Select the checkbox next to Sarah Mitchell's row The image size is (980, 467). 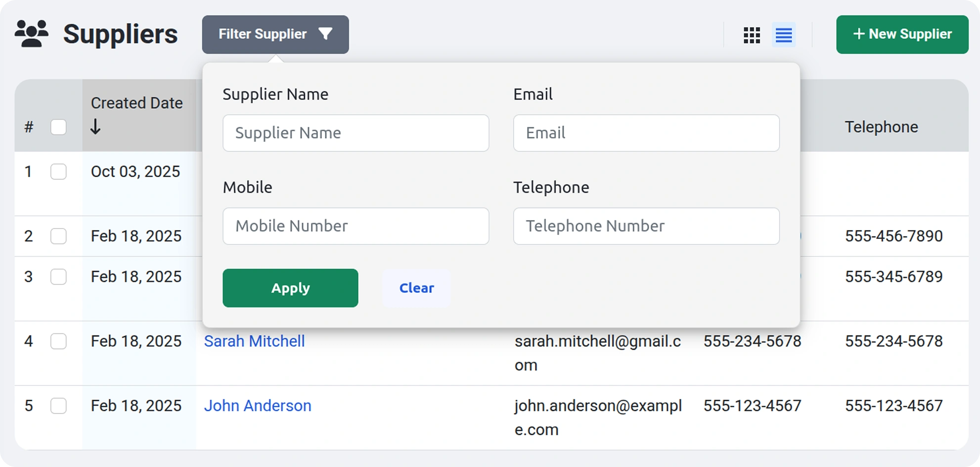pos(58,341)
